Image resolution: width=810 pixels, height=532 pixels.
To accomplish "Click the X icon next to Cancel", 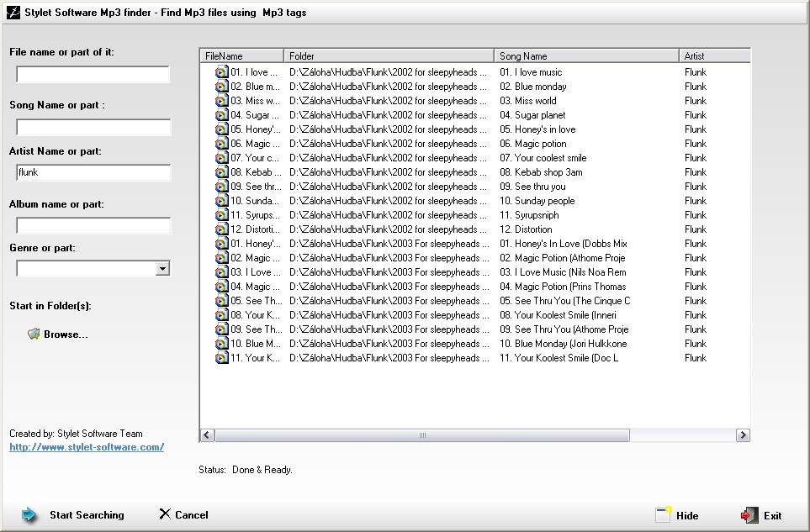I will tap(165, 514).
